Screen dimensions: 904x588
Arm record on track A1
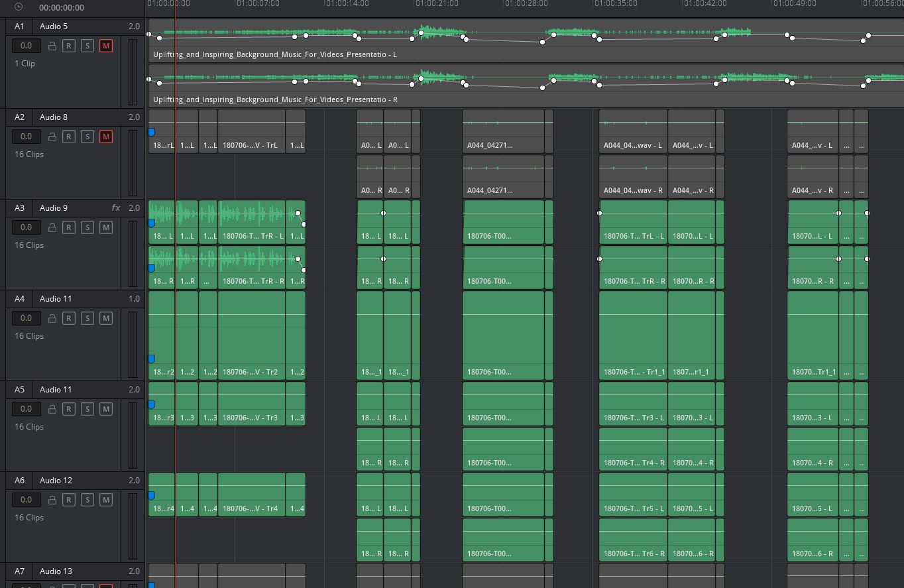tap(68, 46)
